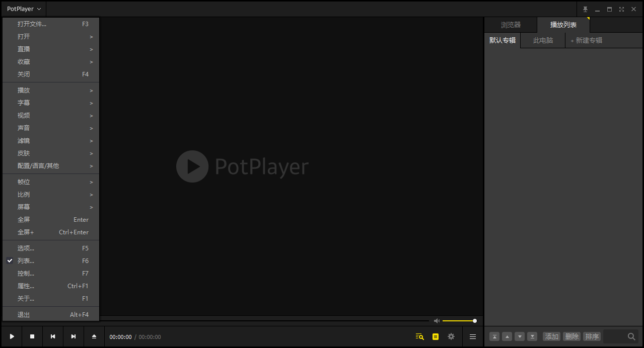This screenshot has height=348, width=644.
Task: Click the Stop playback icon
Action: tap(32, 336)
